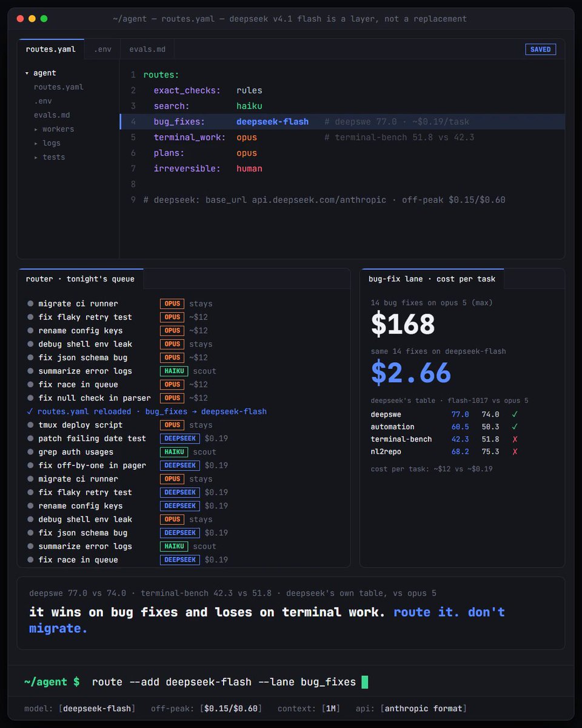Click the red X in the nl2repo row
This screenshot has height=728, width=582.
point(515,451)
